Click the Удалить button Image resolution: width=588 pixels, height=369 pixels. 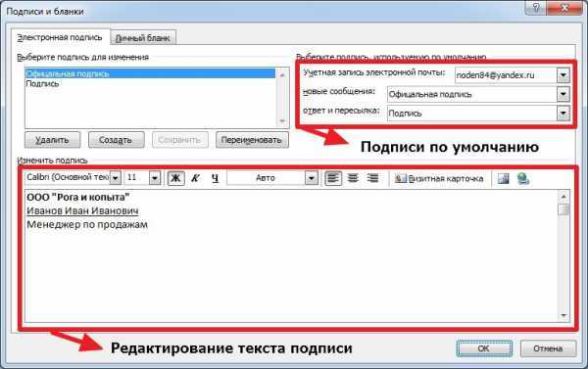point(52,140)
